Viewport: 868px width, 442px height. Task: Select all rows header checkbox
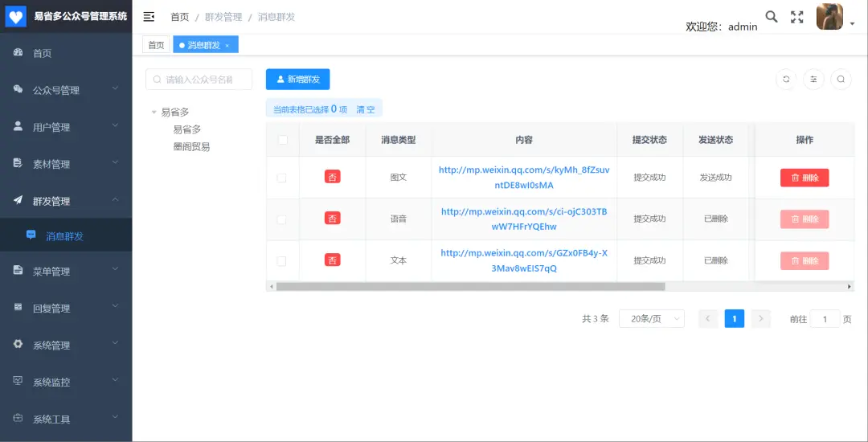click(x=283, y=140)
